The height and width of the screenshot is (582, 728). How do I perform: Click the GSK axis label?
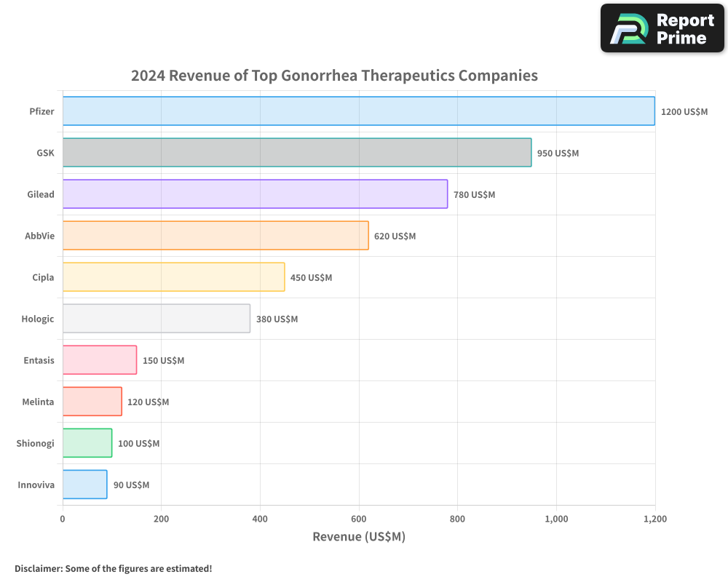45,153
